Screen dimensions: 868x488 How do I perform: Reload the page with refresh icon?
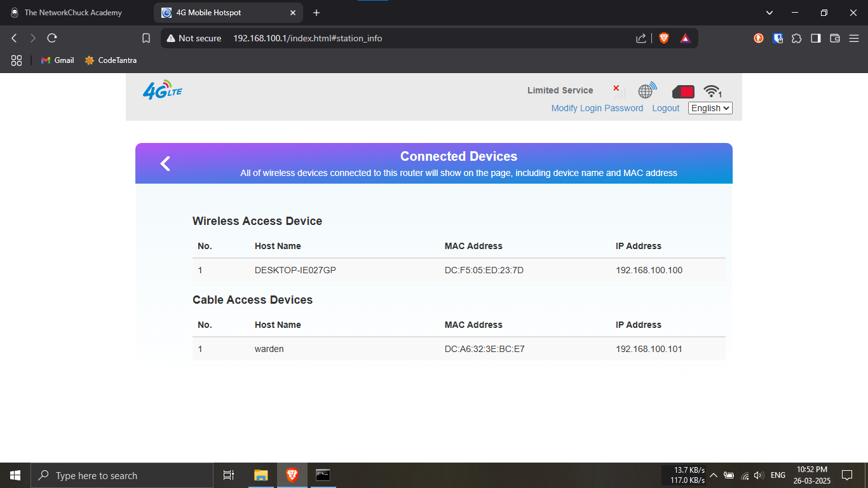coord(52,38)
